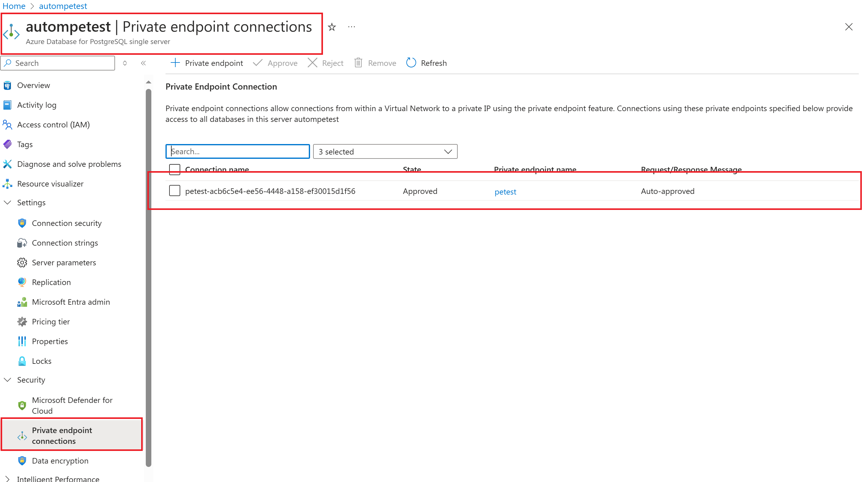Open the more options ellipsis menu
Screen dimensions: 868x482
click(x=352, y=27)
